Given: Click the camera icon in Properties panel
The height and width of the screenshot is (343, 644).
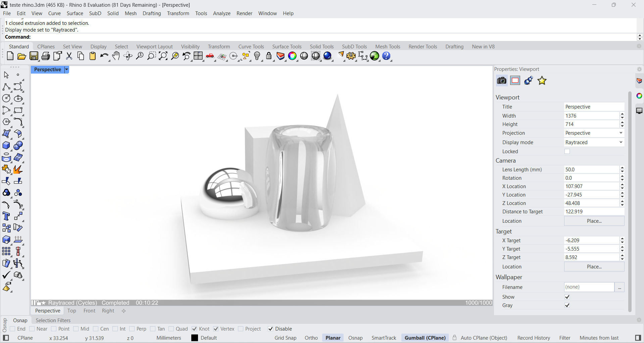Looking at the screenshot, I should [502, 81].
